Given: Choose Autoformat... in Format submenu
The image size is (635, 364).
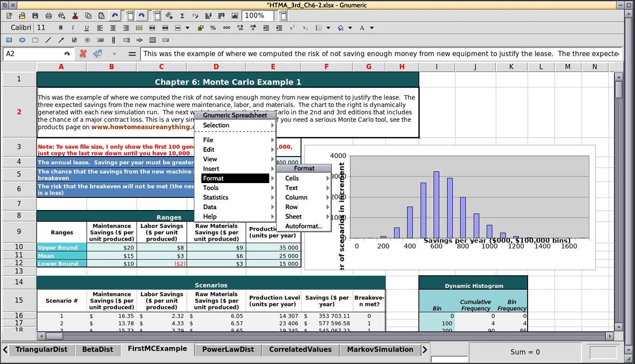Looking at the screenshot, I should click(x=304, y=226).
